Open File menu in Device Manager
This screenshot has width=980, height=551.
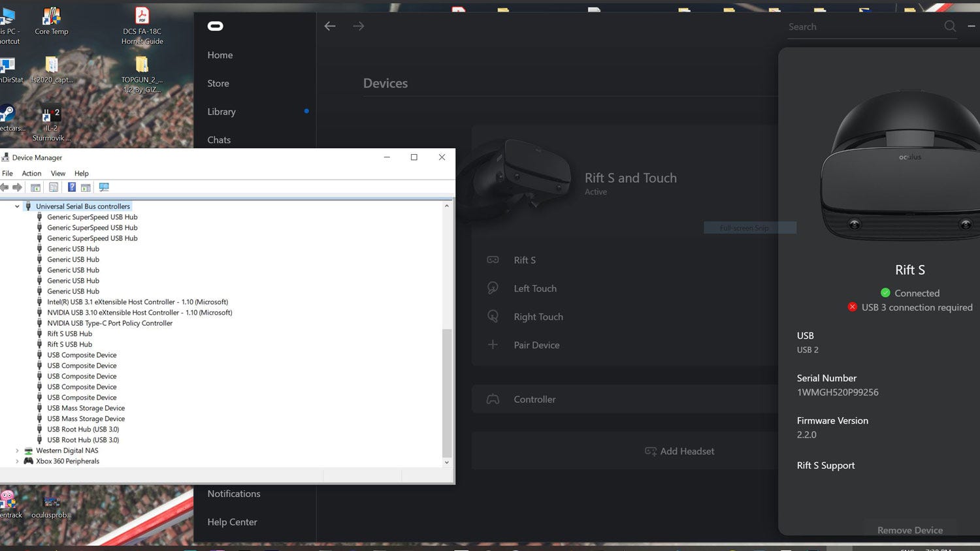pos(7,173)
